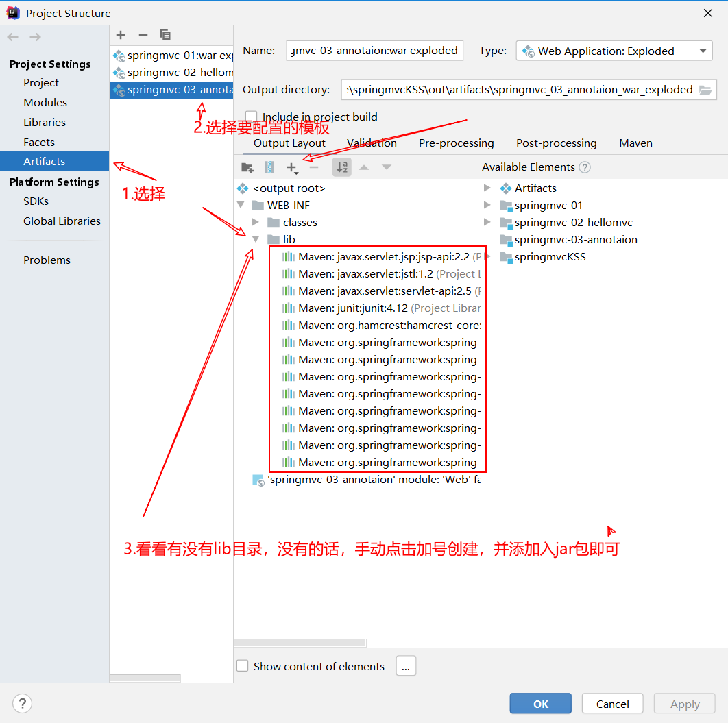Select Maven junit:4.12 library entry

(x=381, y=308)
